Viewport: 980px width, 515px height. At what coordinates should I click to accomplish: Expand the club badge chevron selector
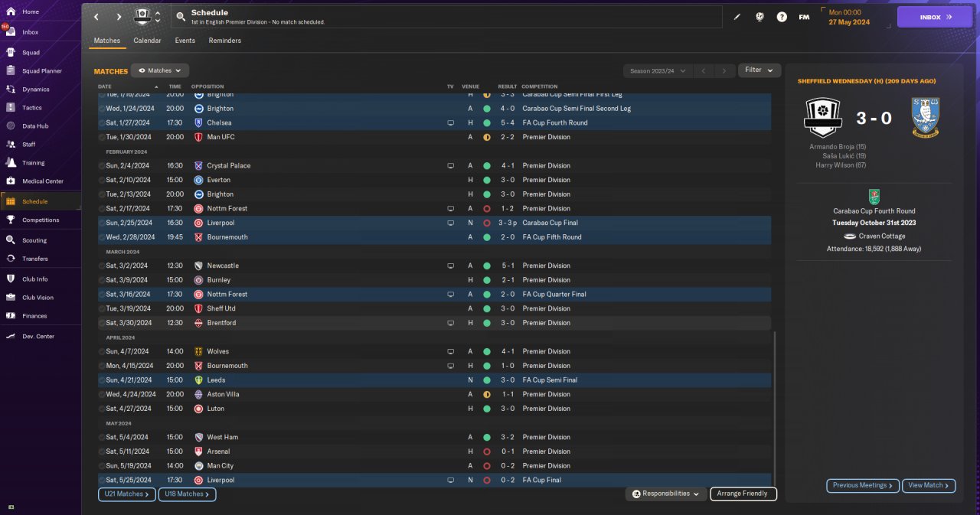158,17
